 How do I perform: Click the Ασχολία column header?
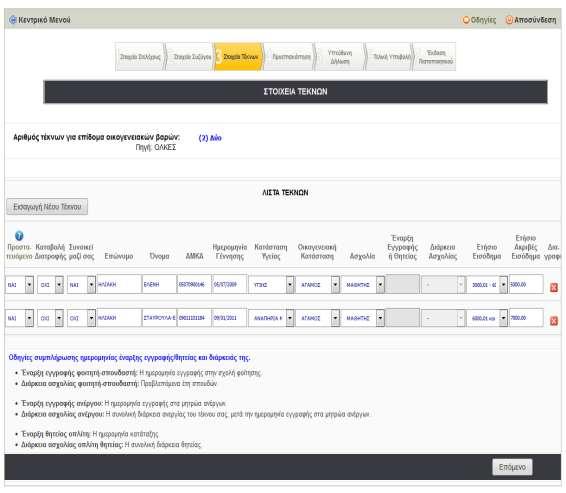362,256
